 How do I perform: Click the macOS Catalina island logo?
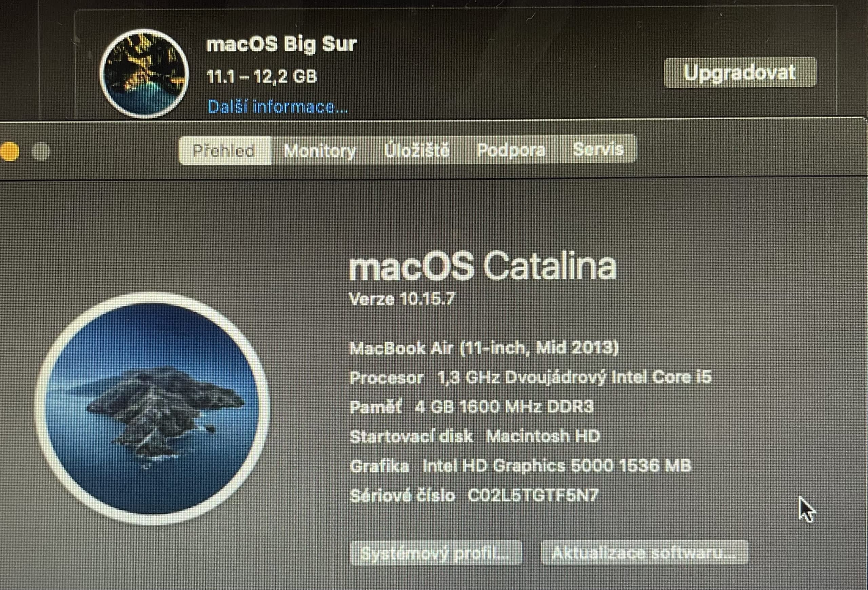click(152, 408)
